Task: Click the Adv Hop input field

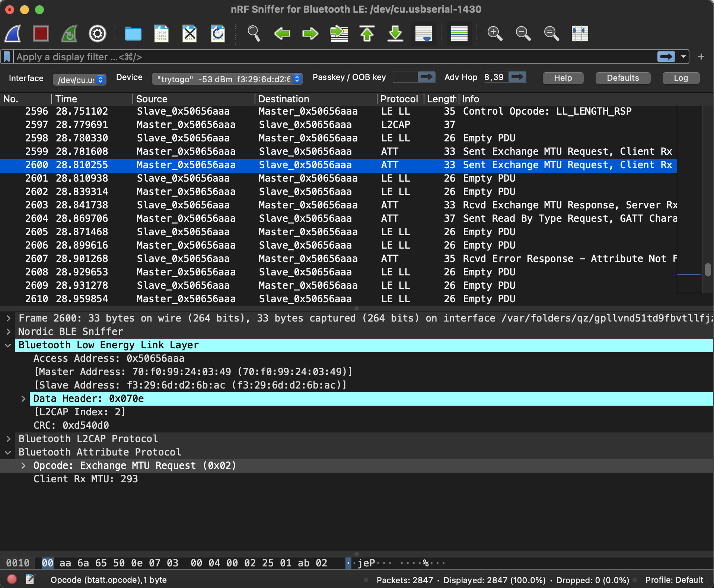Action: pyautogui.click(x=496, y=77)
